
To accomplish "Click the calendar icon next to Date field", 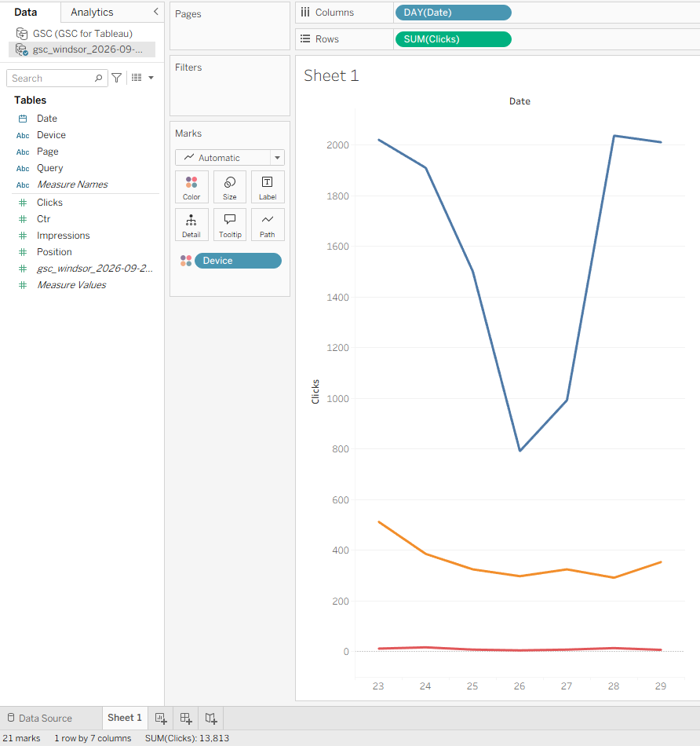I will point(22,119).
